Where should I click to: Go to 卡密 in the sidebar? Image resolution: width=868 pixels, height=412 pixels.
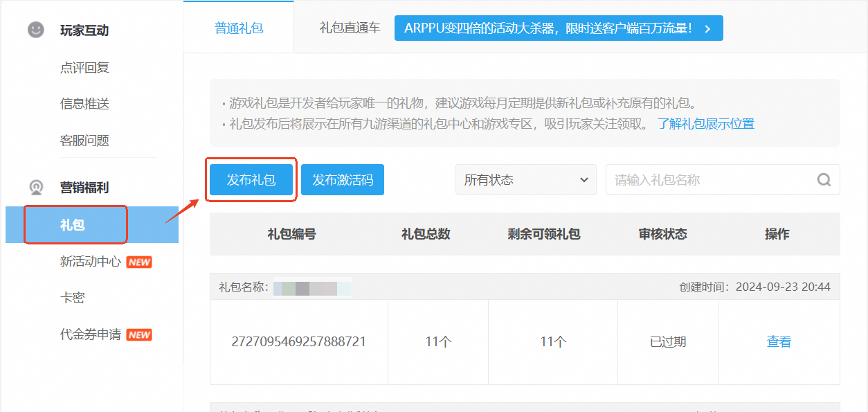(73, 298)
